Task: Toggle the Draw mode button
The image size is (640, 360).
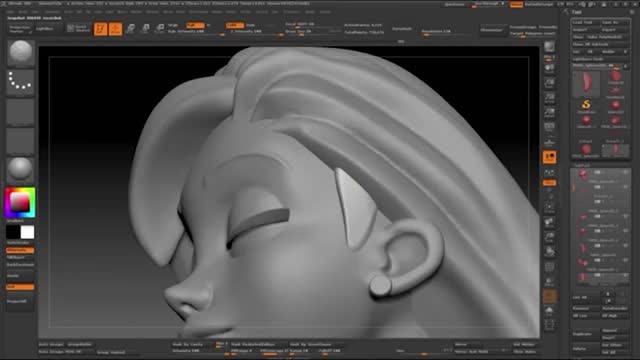Action: pyautogui.click(x=116, y=29)
